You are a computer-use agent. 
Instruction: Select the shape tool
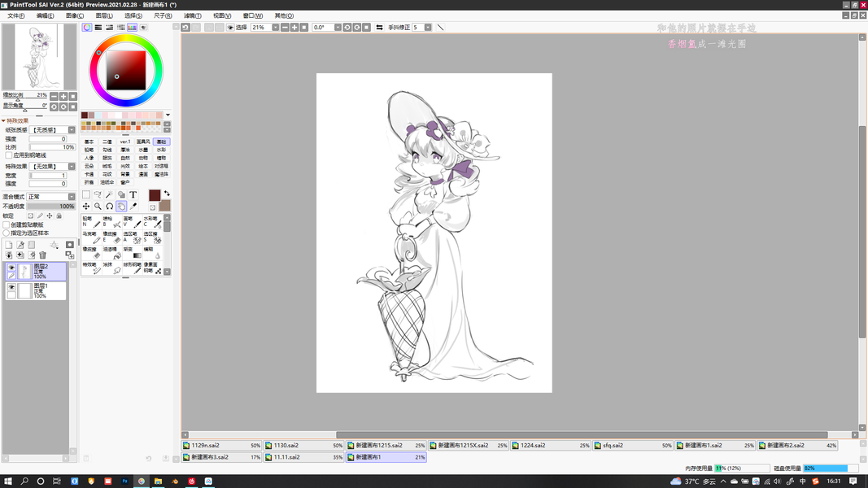point(121,194)
